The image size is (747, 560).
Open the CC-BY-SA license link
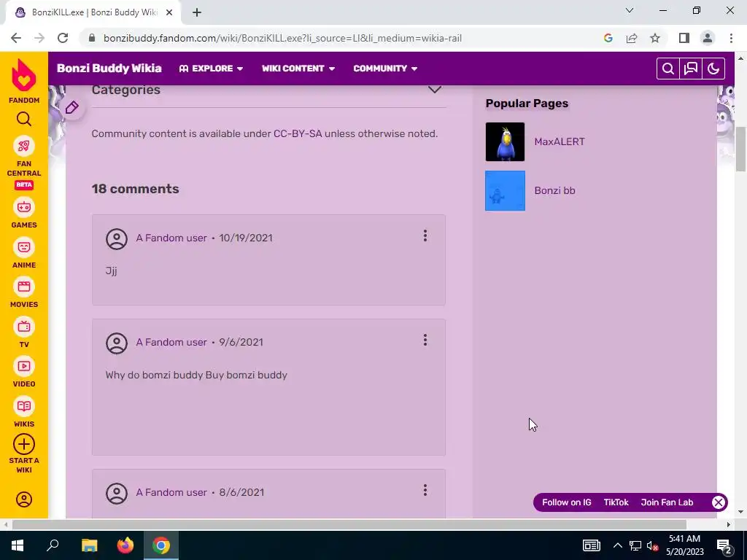coord(298,134)
